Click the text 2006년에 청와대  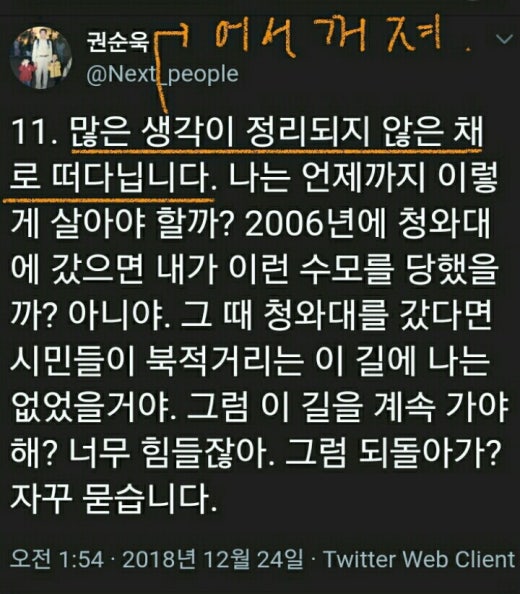(x=368, y=224)
